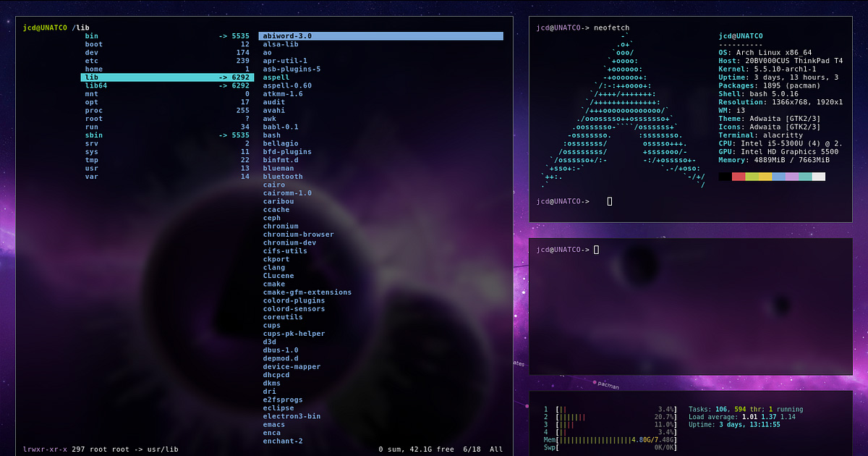Select the chromium-dev entry

click(289, 242)
